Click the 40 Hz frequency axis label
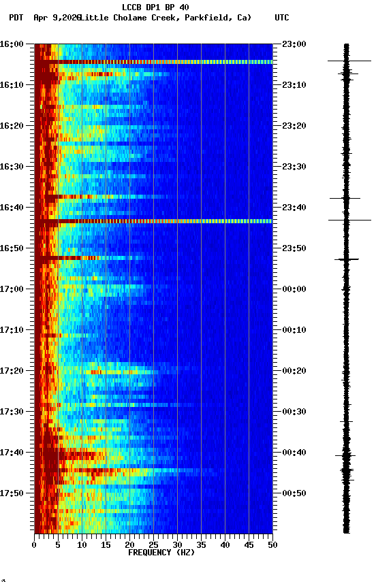Screen dimensions: 376x588 point(225,545)
